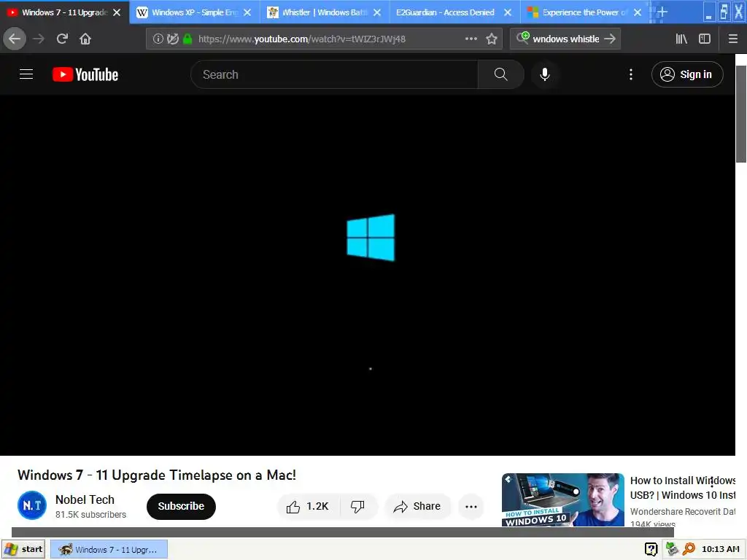
Task: Click the video title text
Action: (x=157, y=475)
